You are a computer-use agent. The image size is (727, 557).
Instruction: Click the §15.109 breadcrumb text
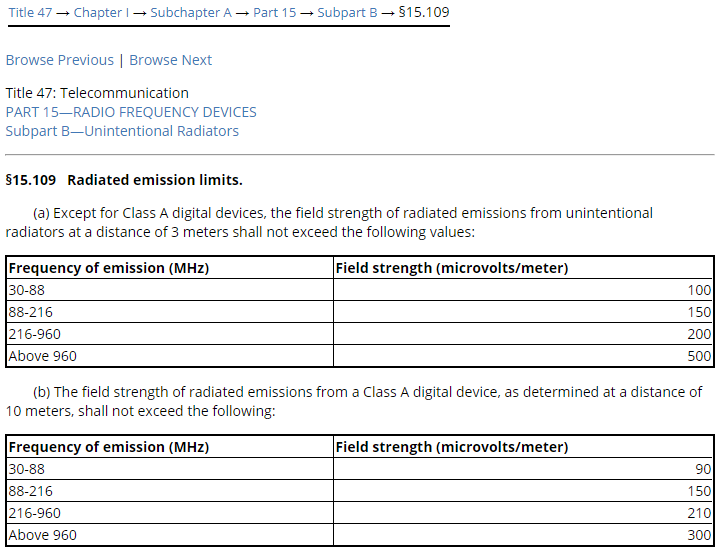(424, 13)
